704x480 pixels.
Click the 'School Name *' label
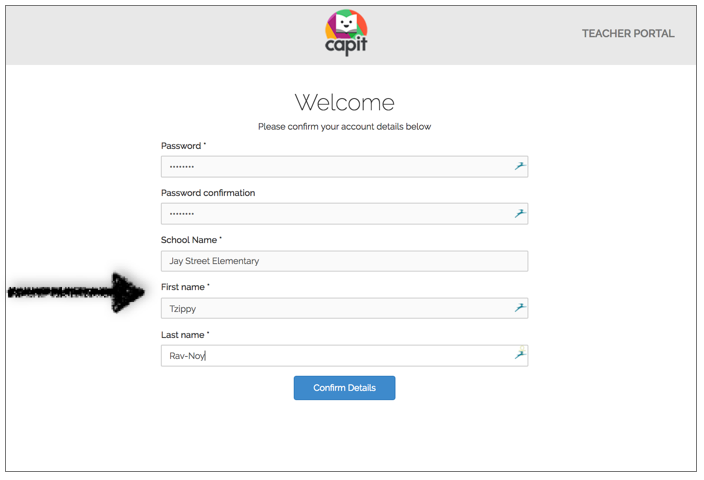coord(191,240)
